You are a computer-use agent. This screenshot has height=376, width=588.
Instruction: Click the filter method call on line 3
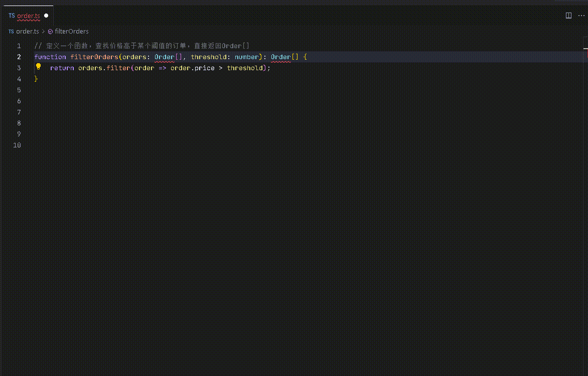(x=118, y=68)
